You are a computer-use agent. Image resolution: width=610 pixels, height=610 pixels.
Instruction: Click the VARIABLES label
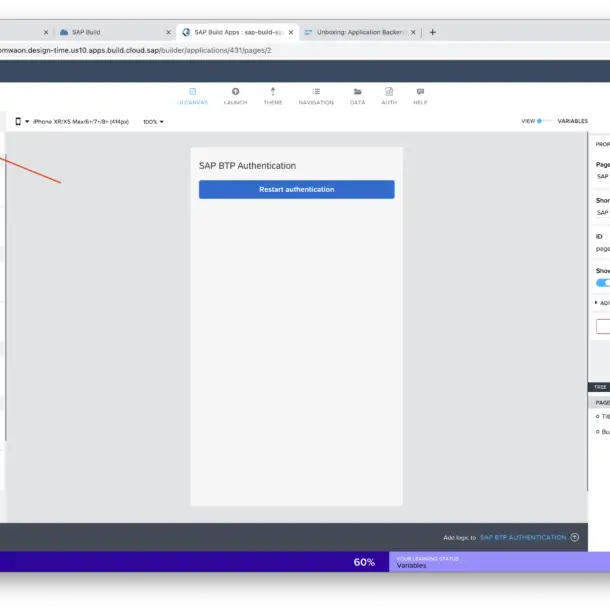click(572, 121)
